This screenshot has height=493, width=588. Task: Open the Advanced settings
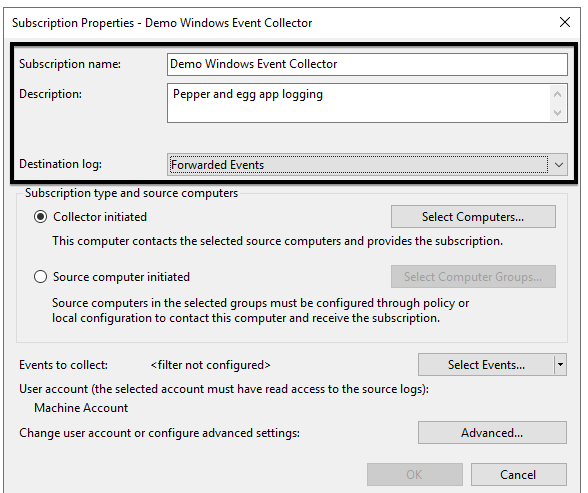coord(492,433)
